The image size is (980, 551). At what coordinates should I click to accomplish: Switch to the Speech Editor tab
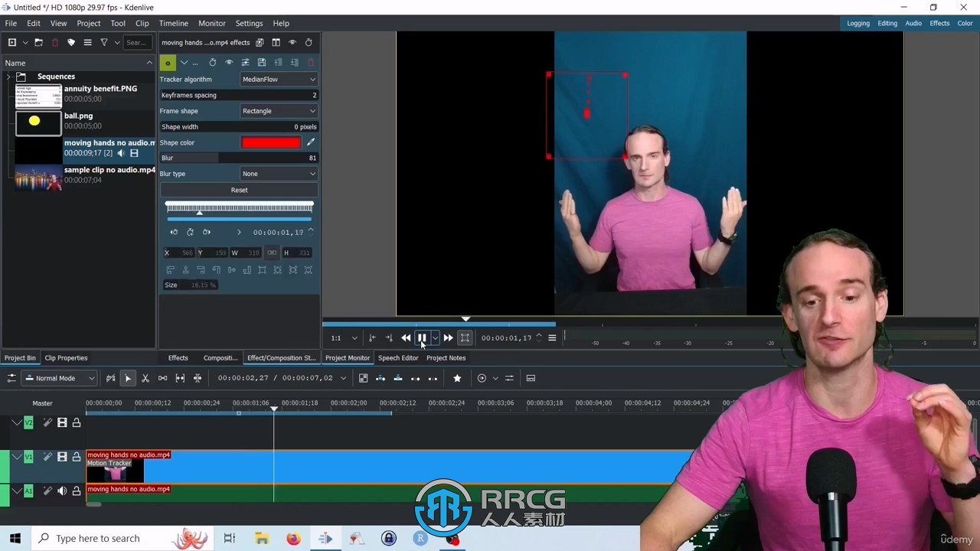click(398, 358)
